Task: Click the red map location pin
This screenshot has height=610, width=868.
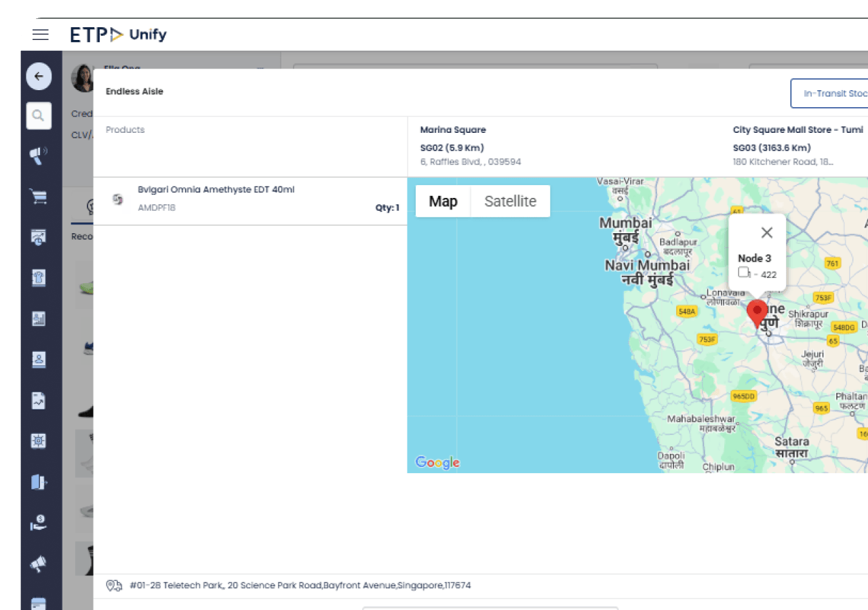Action: (x=757, y=313)
